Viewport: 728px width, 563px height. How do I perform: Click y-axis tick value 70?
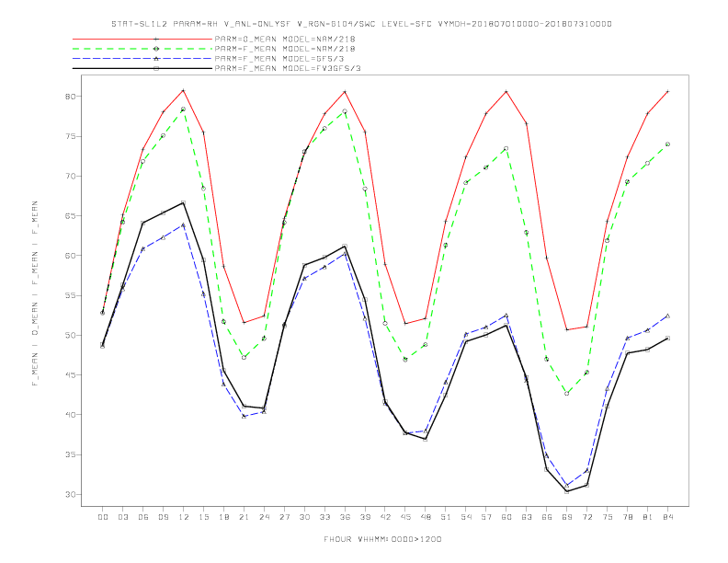coord(70,176)
